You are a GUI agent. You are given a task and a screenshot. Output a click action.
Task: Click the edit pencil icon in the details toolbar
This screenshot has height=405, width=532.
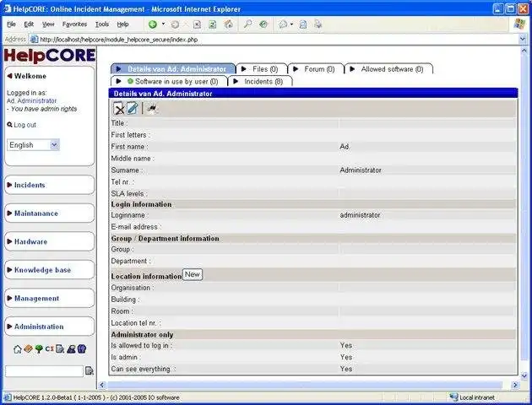[x=133, y=109]
